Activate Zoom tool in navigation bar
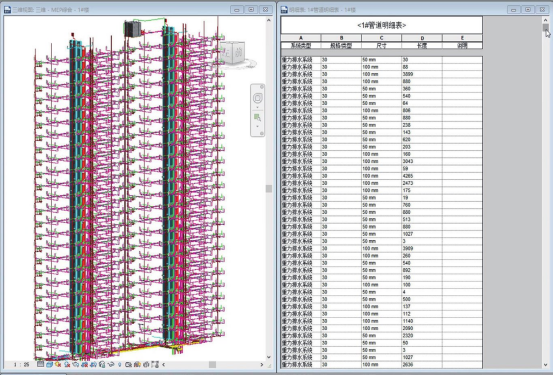This screenshot has height=375, width=553. [x=257, y=117]
